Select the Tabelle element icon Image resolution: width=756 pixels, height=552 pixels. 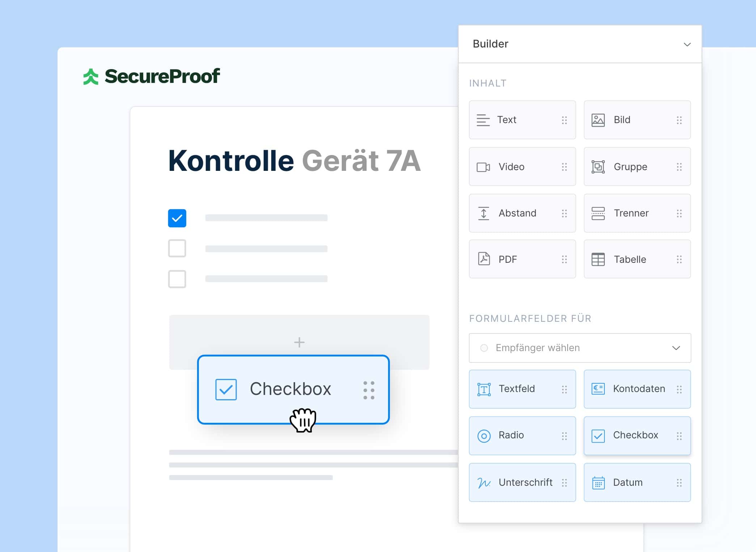(598, 259)
